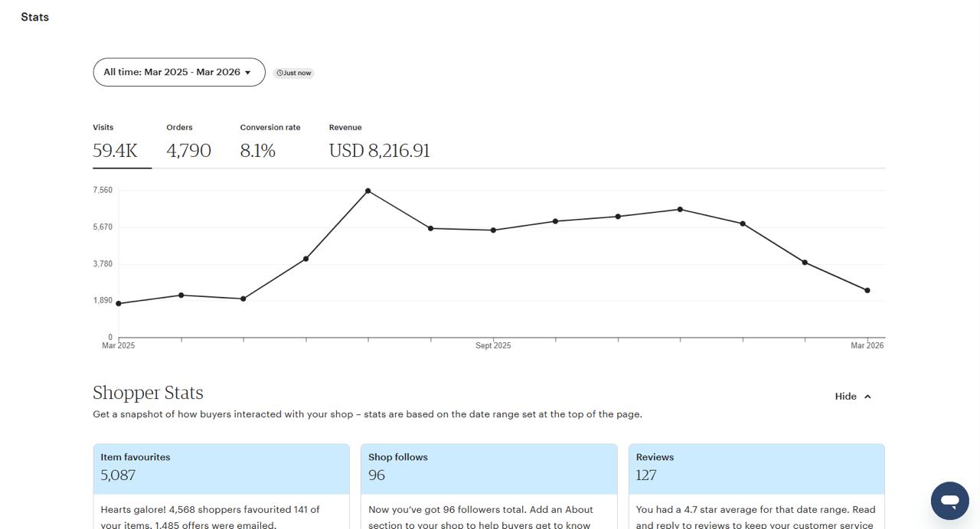The height and width of the screenshot is (529, 980).
Task: Click the Sept 2025 x-axis label
Action: pyautogui.click(x=493, y=346)
